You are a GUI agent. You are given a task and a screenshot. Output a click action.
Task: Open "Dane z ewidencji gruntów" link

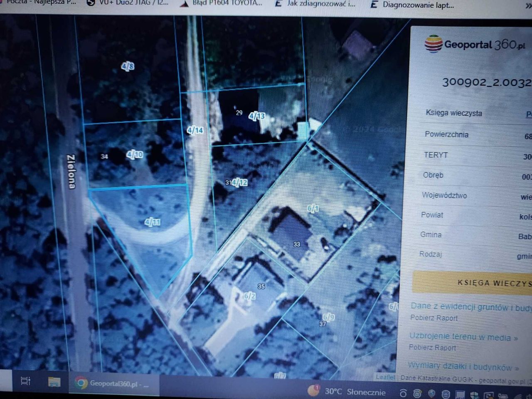click(471, 307)
